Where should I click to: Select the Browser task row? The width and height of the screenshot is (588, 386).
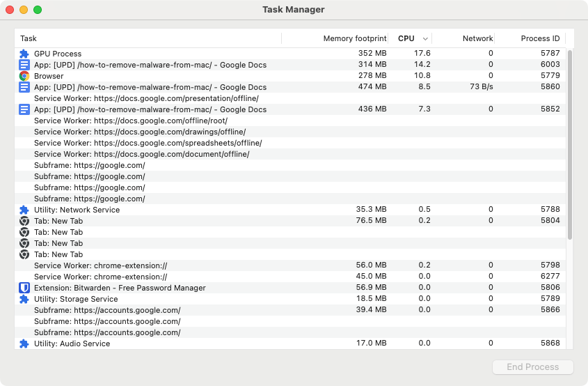[290, 76]
